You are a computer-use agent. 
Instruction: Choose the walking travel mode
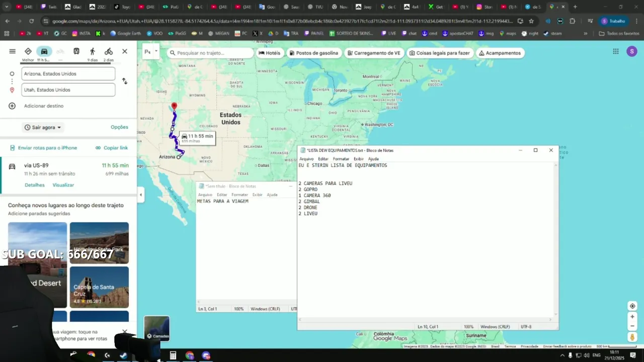click(93, 51)
